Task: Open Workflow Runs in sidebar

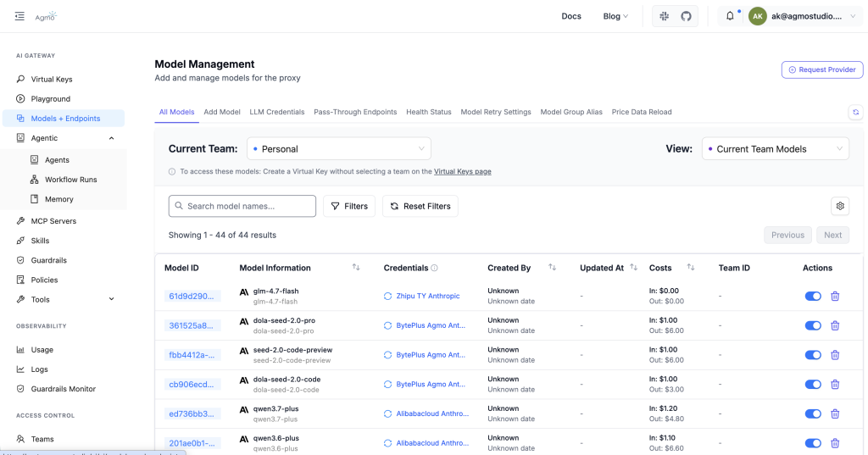Action: [71, 180]
